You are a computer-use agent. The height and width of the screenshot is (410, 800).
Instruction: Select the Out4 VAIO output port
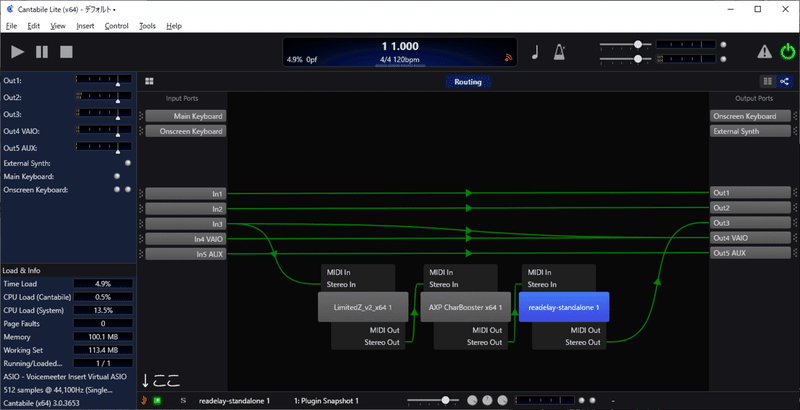[x=751, y=238]
